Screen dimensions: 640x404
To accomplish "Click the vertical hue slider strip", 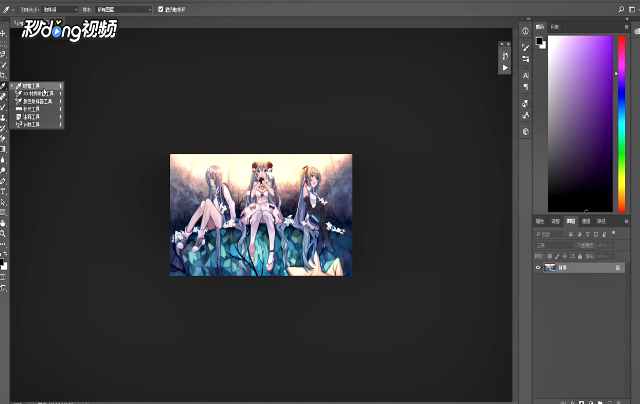I will point(621,124).
